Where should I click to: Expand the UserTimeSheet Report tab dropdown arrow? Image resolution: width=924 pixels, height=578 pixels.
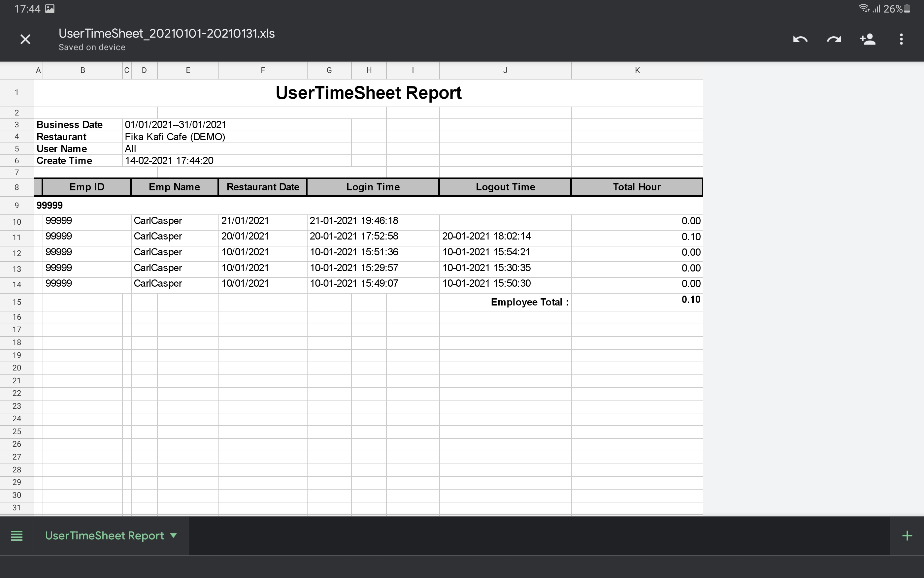click(174, 535)
